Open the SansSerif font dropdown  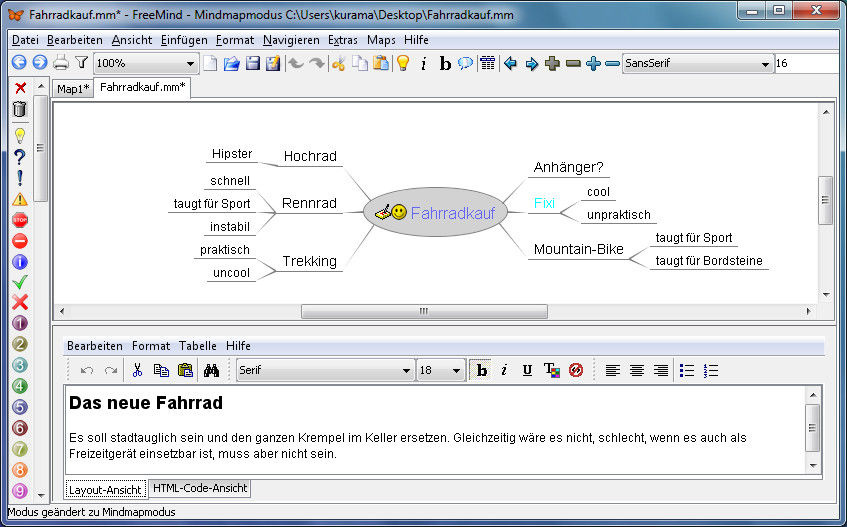click(765, 63)
